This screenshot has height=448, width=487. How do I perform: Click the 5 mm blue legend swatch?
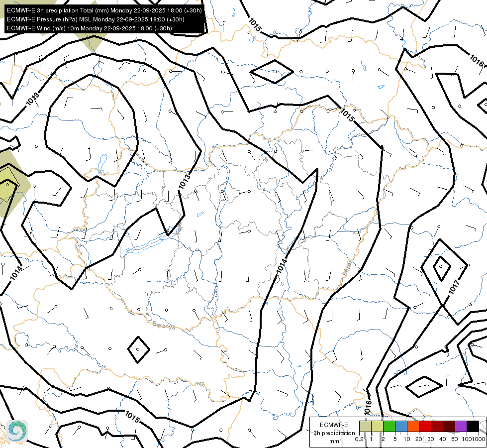(401, 427)
